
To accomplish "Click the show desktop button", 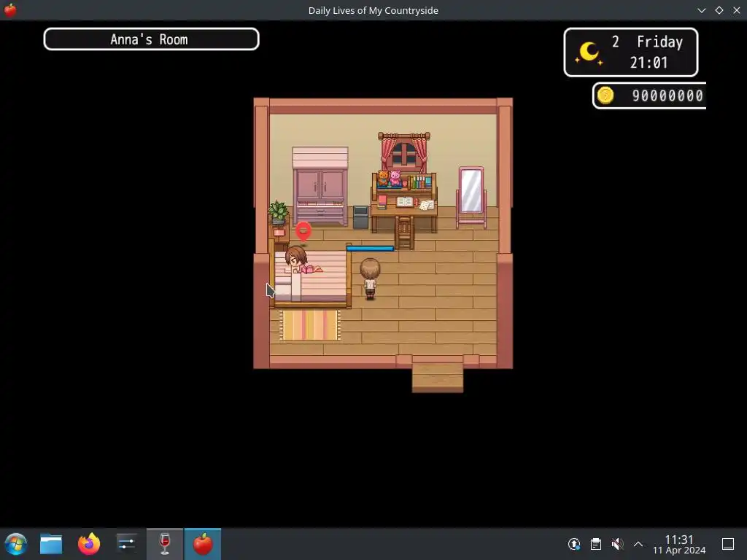I will pyautogui.click(x=728, y=544).
